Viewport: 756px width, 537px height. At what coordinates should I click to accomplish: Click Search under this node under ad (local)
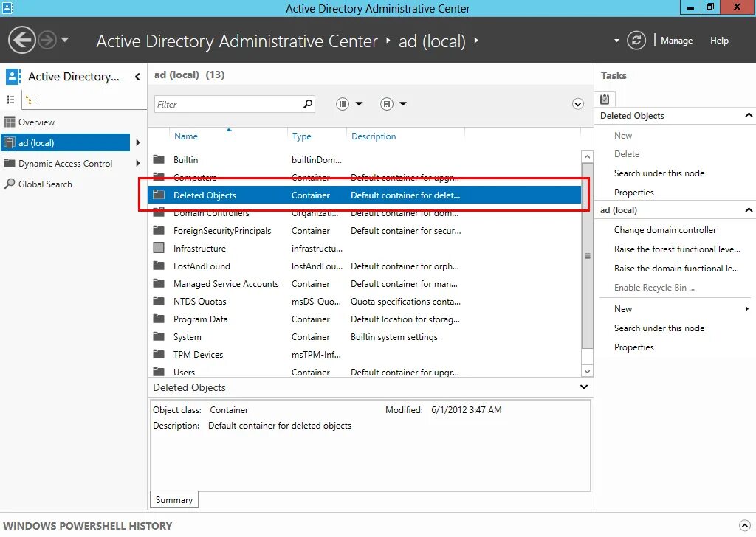pos(659,328)
